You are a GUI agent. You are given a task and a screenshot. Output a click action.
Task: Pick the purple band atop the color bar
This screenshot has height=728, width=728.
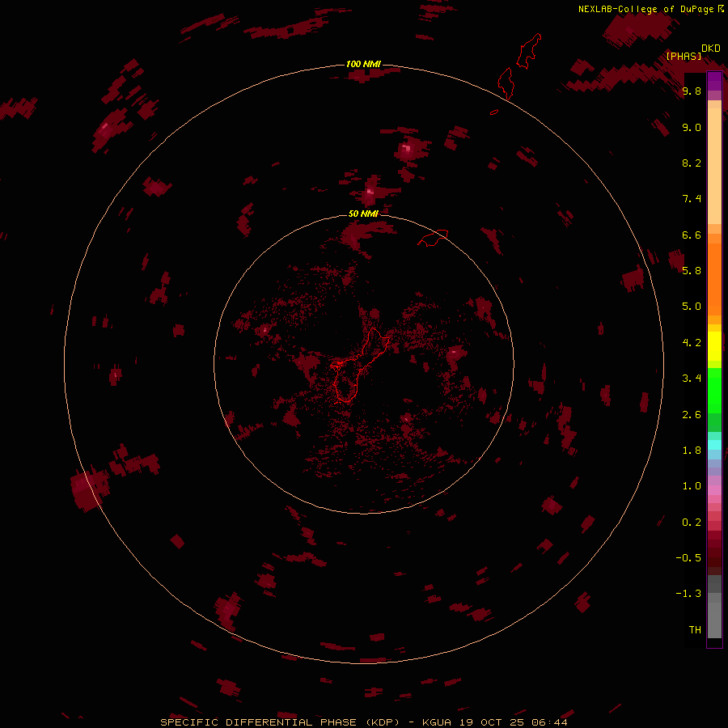(x=714, y=81)
